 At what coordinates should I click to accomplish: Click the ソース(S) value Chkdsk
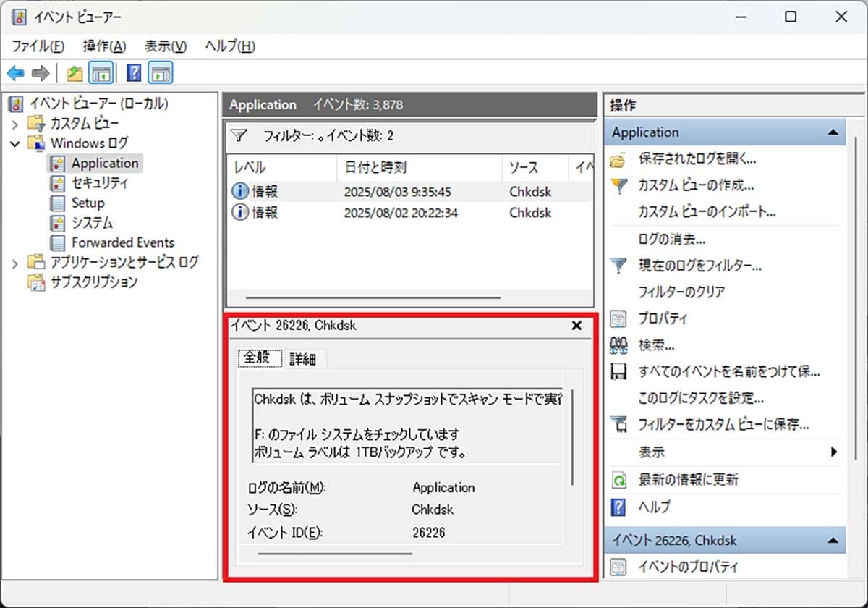tap(433, 510)
